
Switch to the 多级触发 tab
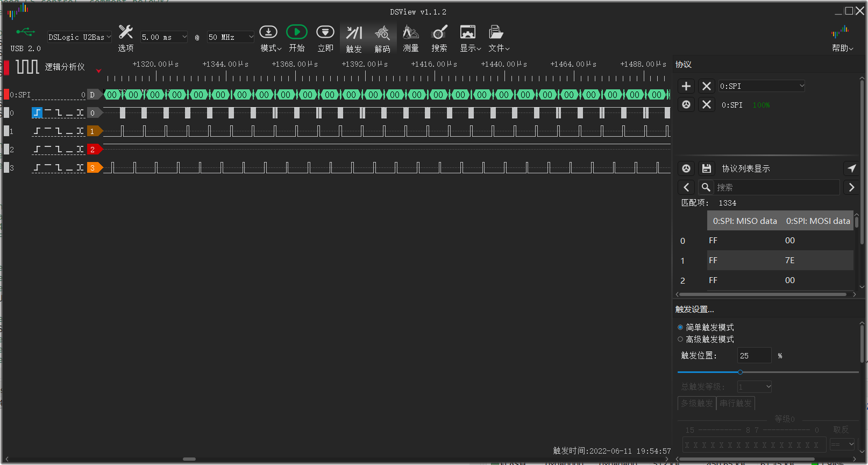coord(697,403)
